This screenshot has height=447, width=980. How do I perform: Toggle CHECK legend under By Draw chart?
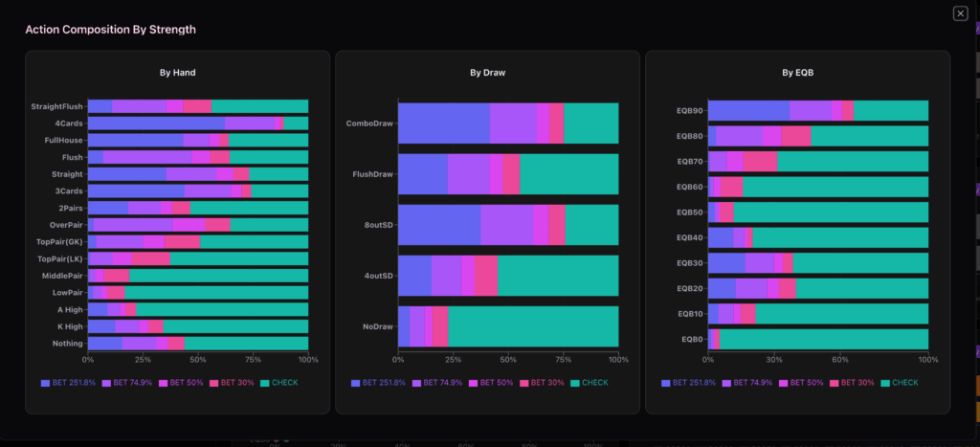tap(588, 383)
